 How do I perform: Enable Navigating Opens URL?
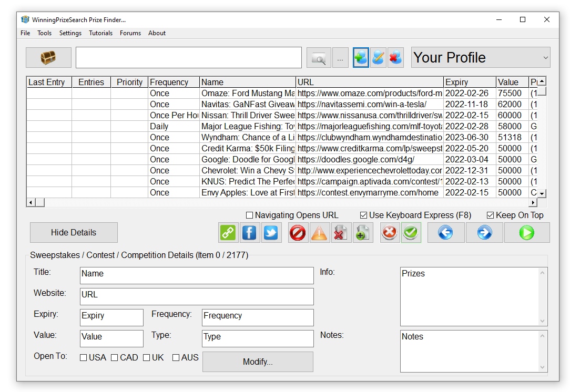250,215
